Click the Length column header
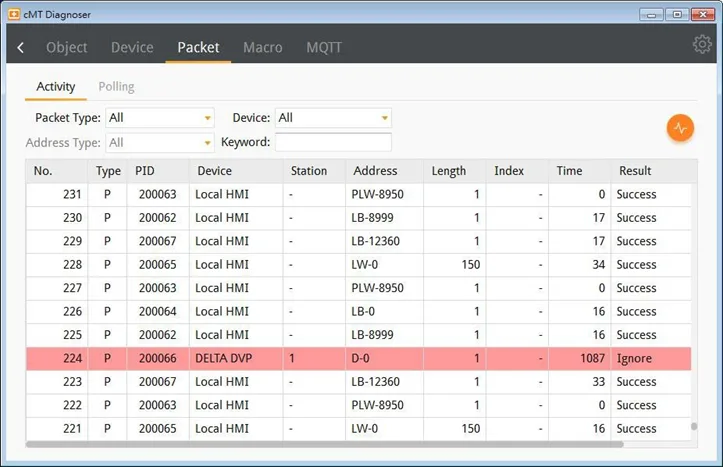Viewport: 723px width, 467px height. (455, 171)
